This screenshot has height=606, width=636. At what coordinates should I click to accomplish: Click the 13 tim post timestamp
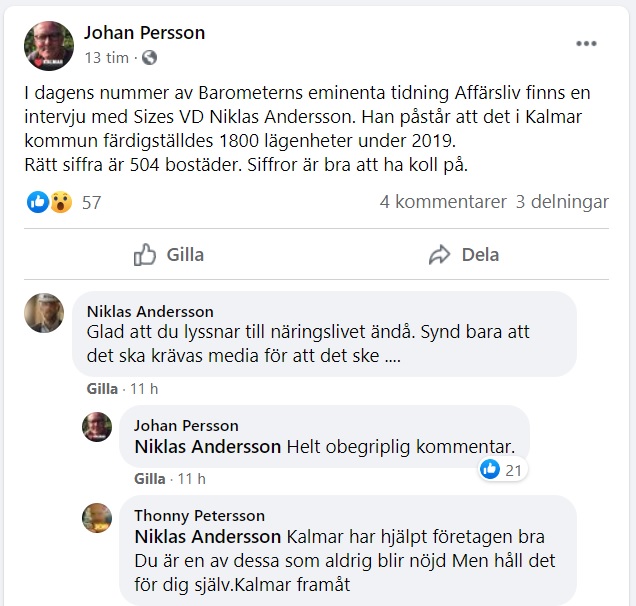coord(107,58)
